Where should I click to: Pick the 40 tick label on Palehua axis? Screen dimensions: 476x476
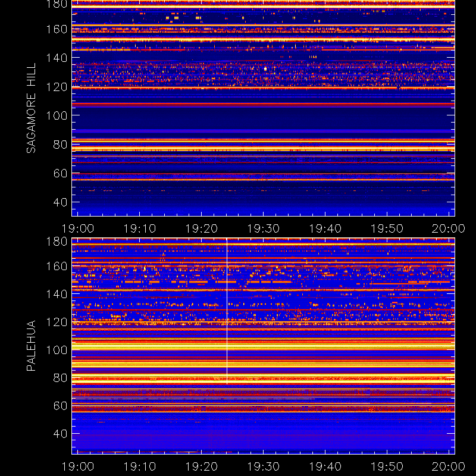[x=60, y=434]
